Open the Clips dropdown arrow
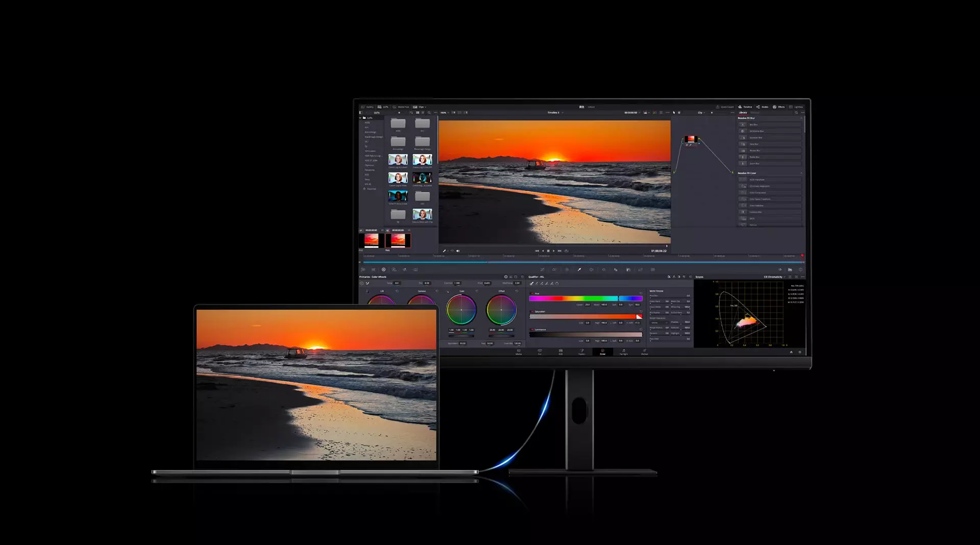Viewport: 980px width, 545px height. [x=426, y=107]
